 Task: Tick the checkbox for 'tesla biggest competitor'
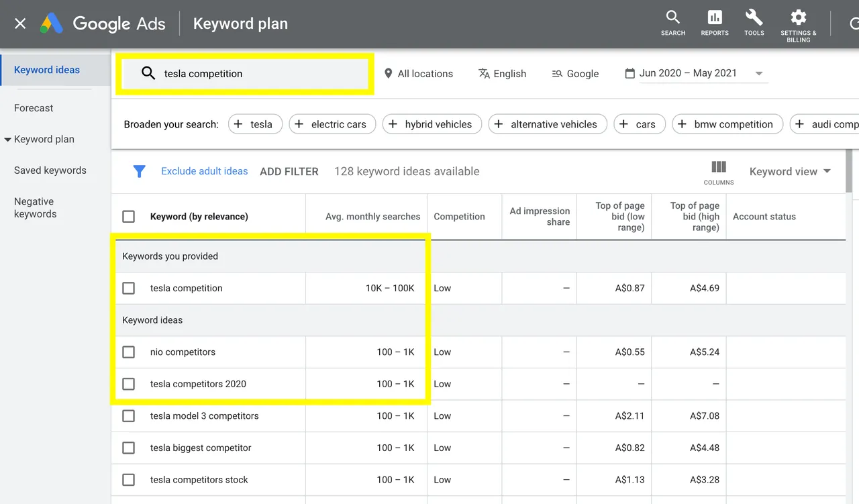coord(128,448)
